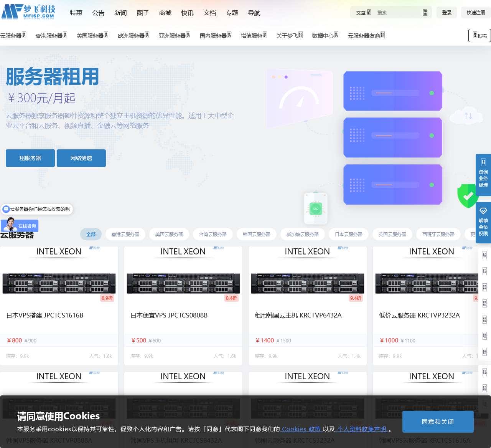This screenshot has height=448, width=491.
Task: Click the 8.9折 discount badge
Action: pos(107,298)
